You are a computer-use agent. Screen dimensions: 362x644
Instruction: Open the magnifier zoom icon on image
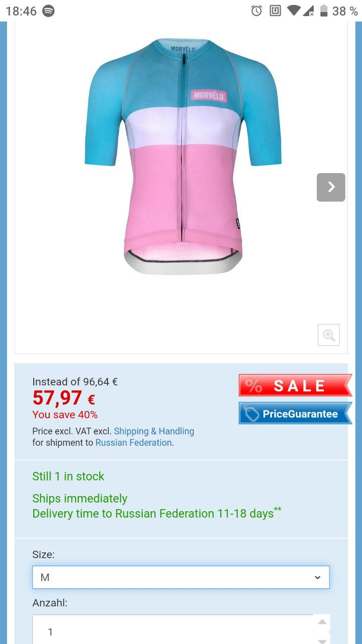(x=329, y=335)
